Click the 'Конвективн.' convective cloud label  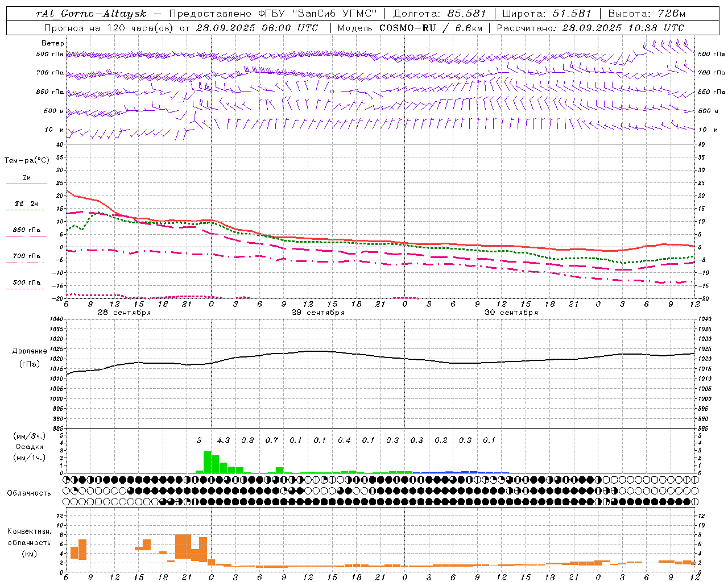point(29,531)
